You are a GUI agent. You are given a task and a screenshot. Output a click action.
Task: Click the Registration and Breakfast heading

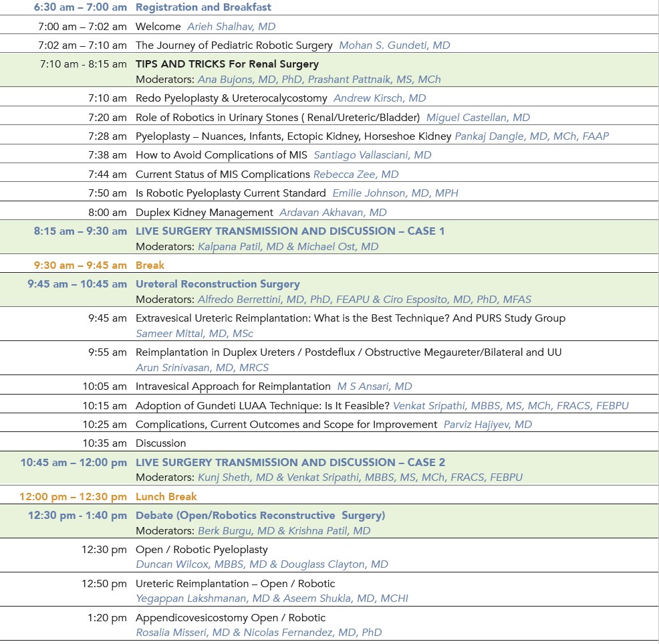pyautogui.click(x=203, y=7)
